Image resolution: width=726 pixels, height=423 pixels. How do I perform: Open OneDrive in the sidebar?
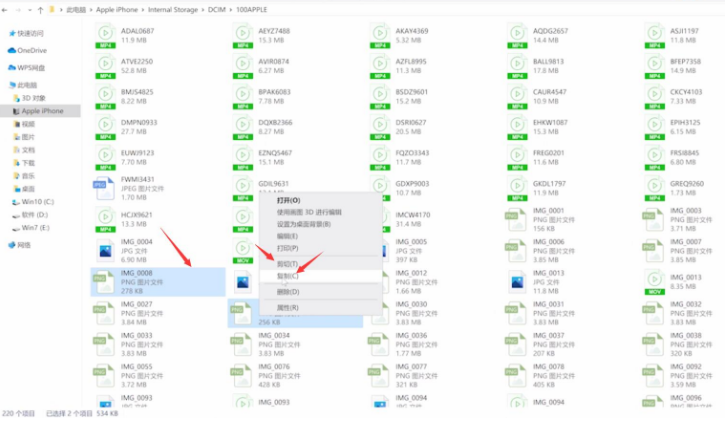click(x=30, y=50)
